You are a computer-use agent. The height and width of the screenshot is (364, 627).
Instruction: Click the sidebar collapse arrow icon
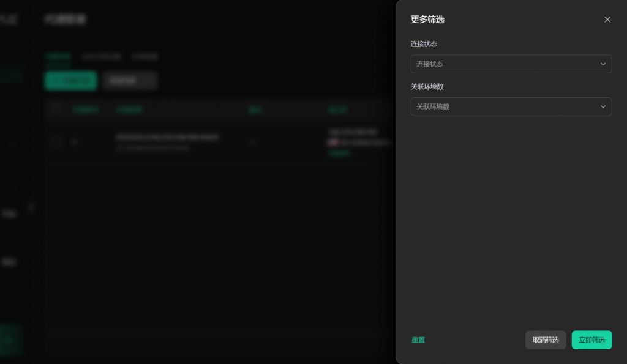pos(31,207)
